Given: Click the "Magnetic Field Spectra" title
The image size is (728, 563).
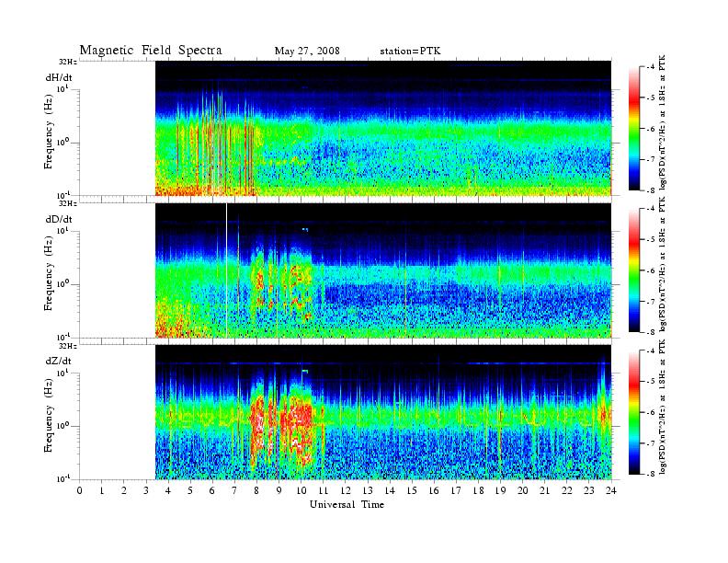Looking at the screenshot, I should tap(151, 51).
